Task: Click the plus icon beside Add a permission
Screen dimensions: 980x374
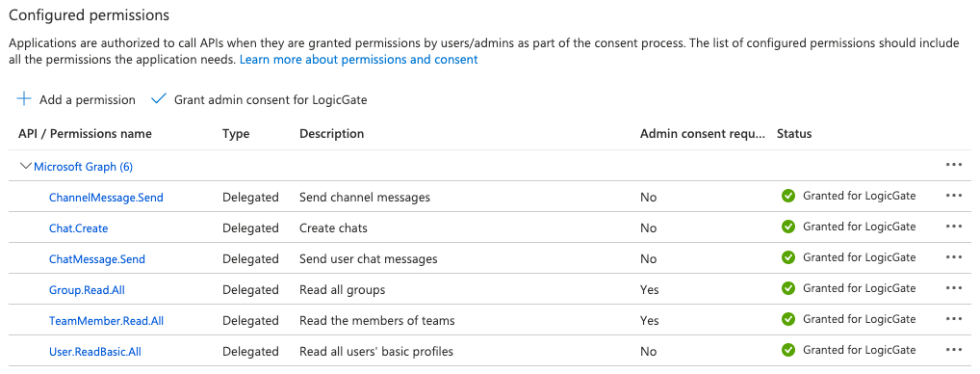Action: click(x=24, y=99)
